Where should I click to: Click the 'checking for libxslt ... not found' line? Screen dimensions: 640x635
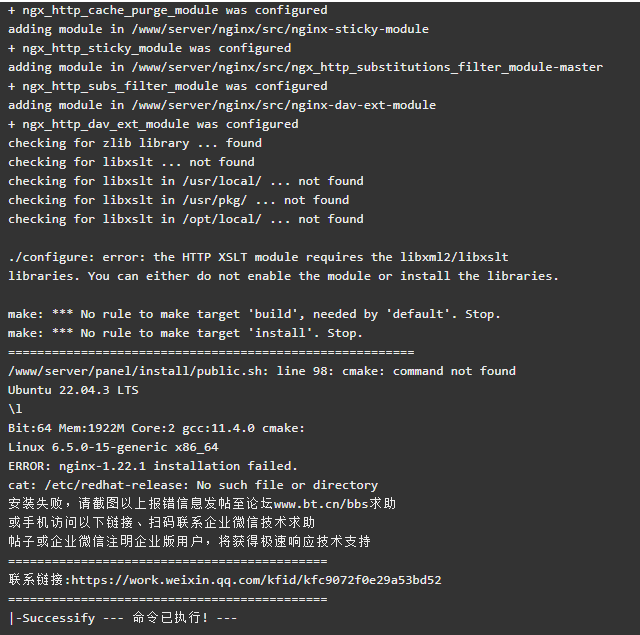pos(131,162)
